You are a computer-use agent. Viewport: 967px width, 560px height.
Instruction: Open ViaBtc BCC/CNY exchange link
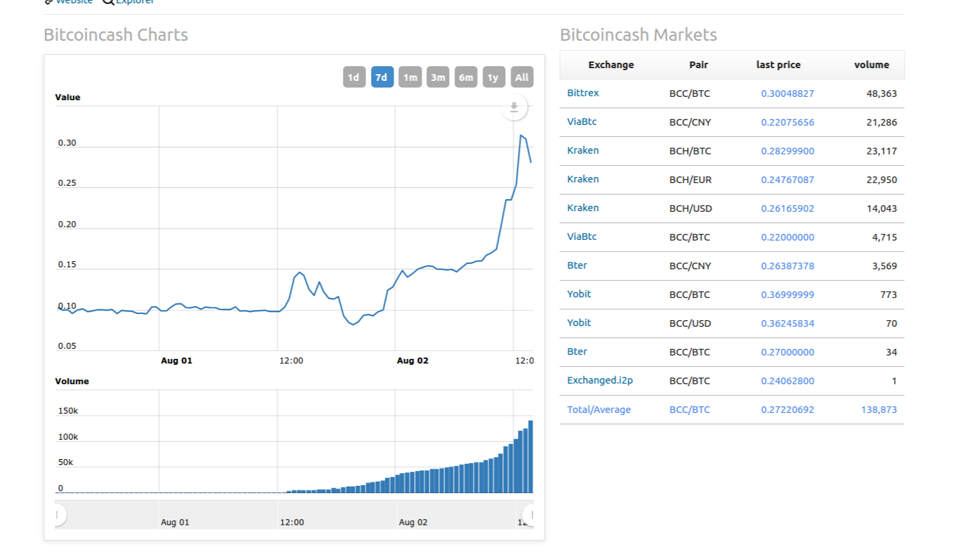(581, 122)
